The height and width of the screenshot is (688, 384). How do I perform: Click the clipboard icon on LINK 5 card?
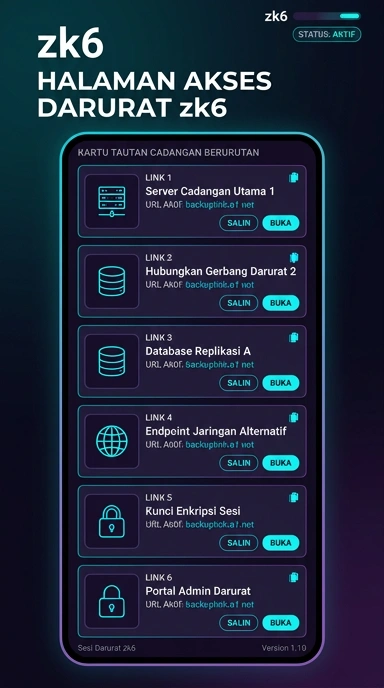point(294,497)
